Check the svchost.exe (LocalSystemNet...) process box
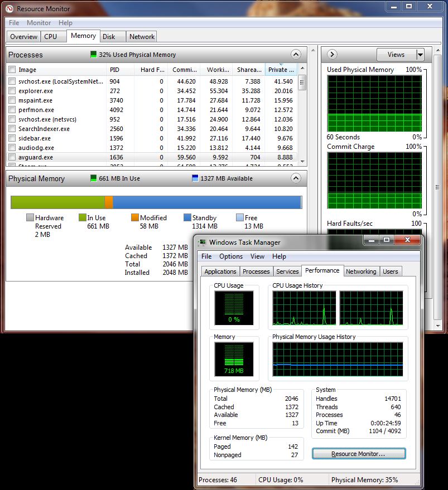 (12, 81)
